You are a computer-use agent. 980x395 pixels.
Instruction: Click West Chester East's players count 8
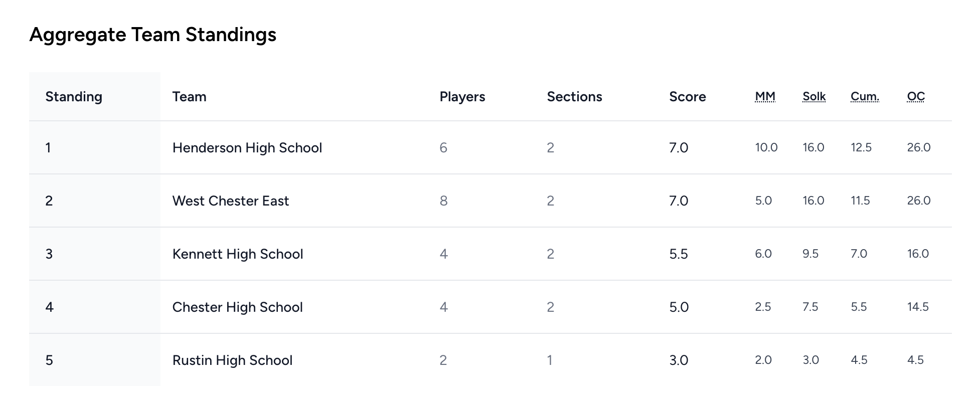coord(443,201)
